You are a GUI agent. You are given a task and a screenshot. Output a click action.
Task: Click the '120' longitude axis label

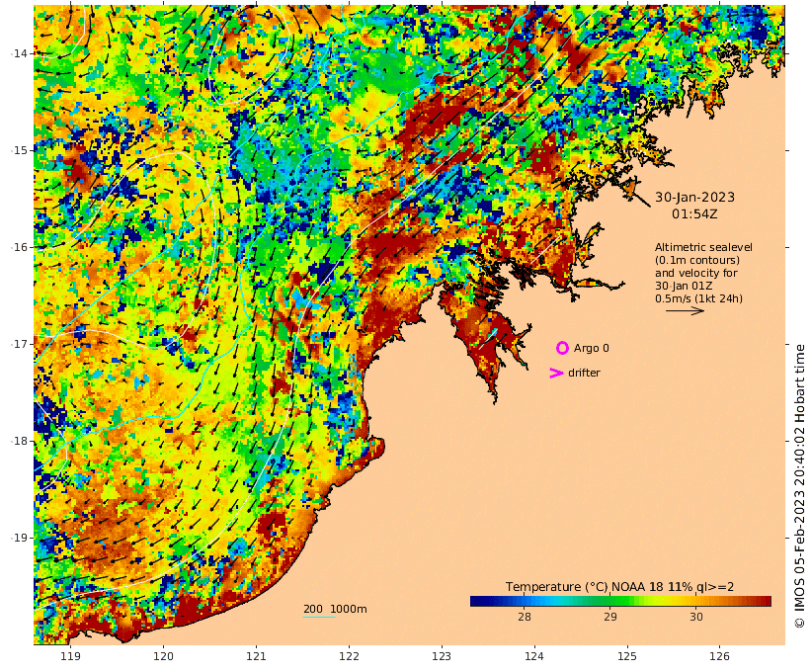163,656
